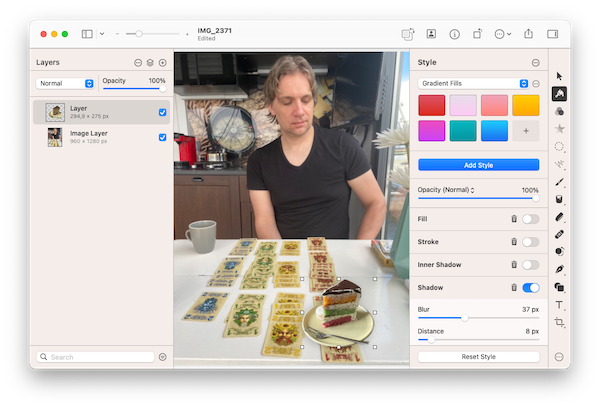600x408 pixels.
Task: Pick the red gradient swatch
Action: (x=432, y=105)
